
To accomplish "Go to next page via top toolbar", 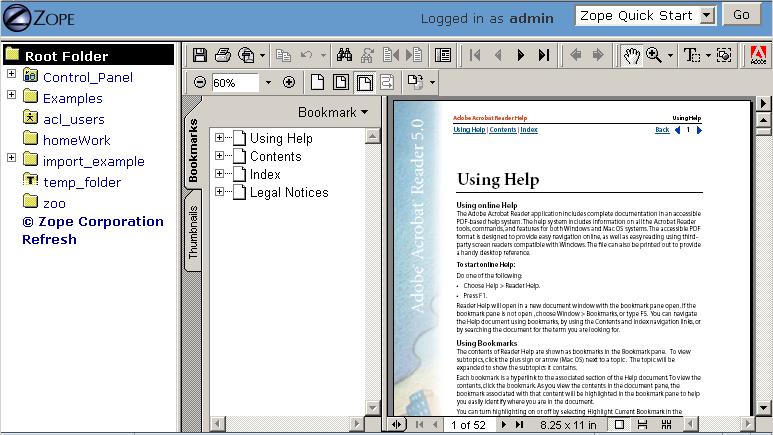I will pyautogui.click(x=521, y=55).
